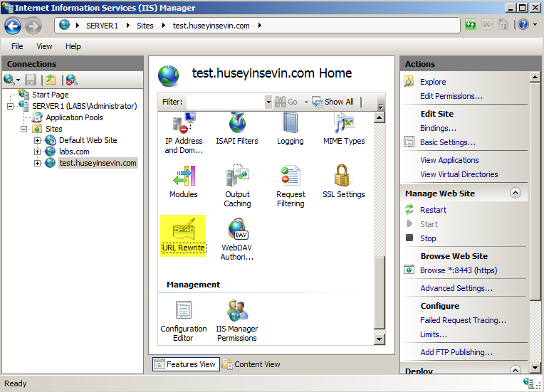Open Advanced Settings action
Viewport: 544px width, 392px height.
456,288
